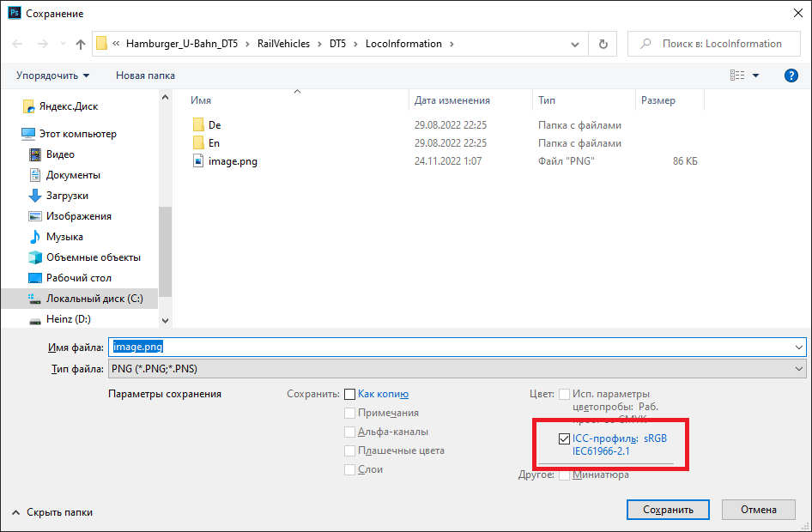Select Локальный диск (C:)
Viewport: 812px width, 532px height.
pyautogui.click(x=80, y=299)
